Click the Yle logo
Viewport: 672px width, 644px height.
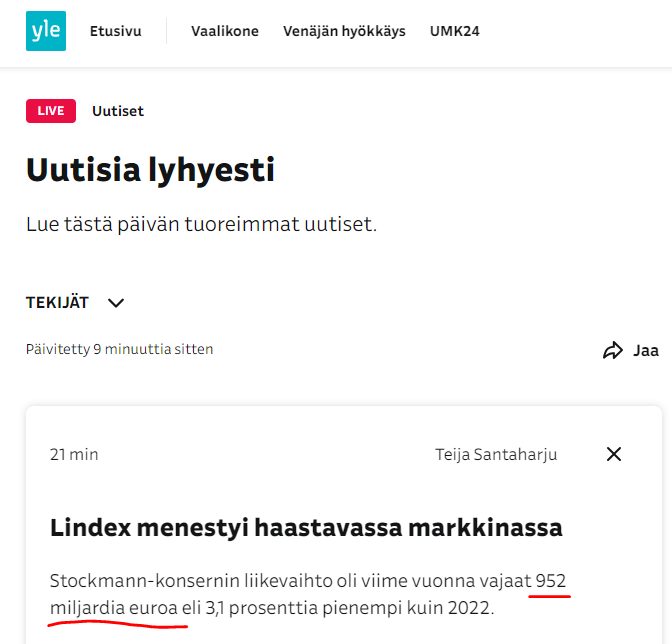point(46,31)
